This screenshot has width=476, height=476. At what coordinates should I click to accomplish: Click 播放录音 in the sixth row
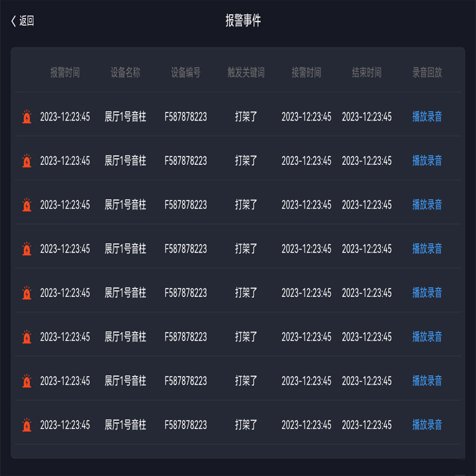coord(427,337)
